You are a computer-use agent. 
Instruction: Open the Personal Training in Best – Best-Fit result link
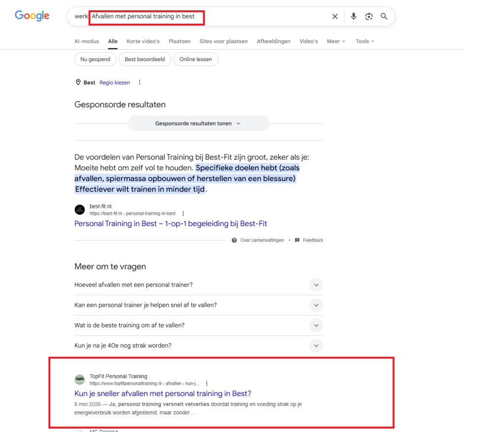point(171,224)
